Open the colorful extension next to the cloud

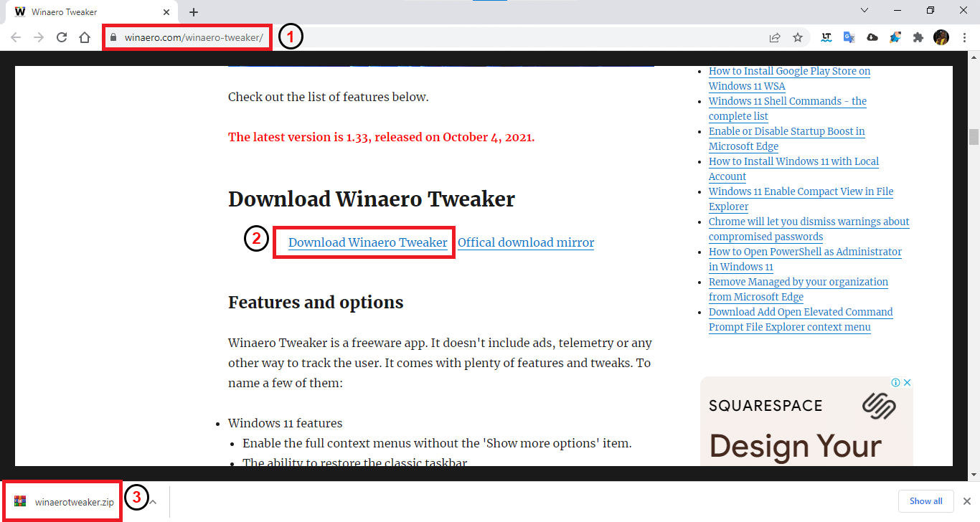click(895, 37)
